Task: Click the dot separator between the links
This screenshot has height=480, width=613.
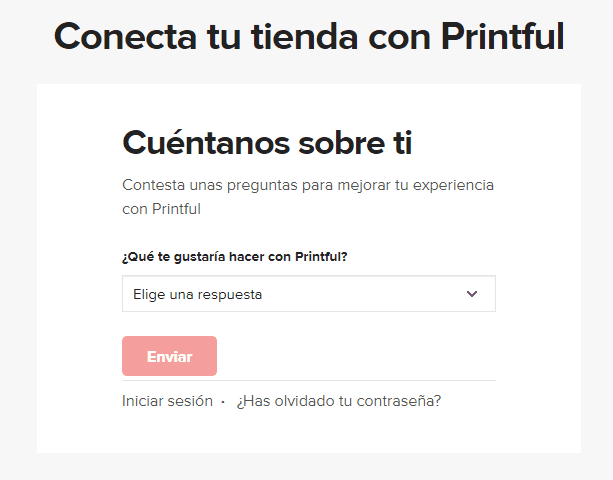Action: click(x=223, y=402)
